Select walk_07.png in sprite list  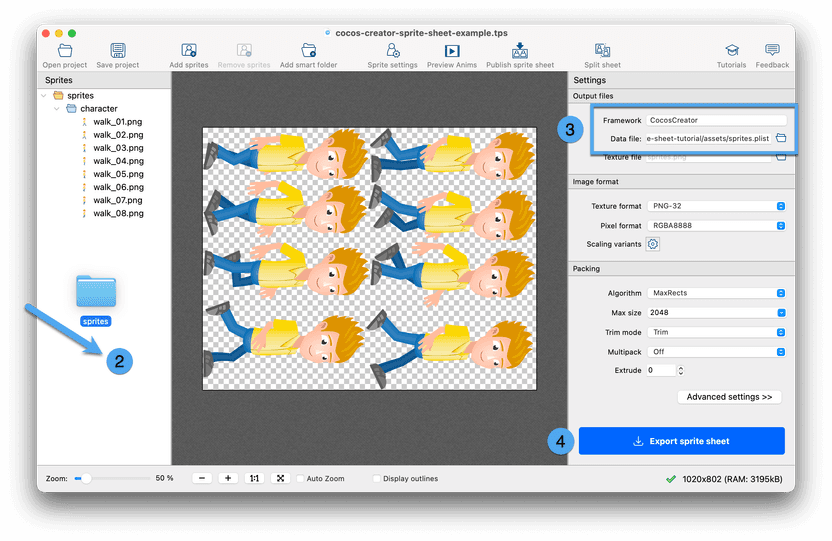[x=118, y=200]
